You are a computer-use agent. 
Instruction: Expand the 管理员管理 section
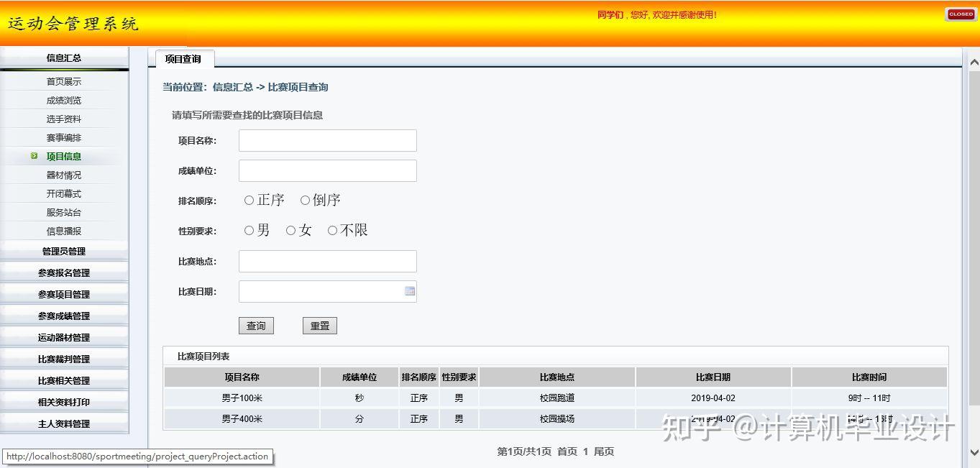point(64,250)
